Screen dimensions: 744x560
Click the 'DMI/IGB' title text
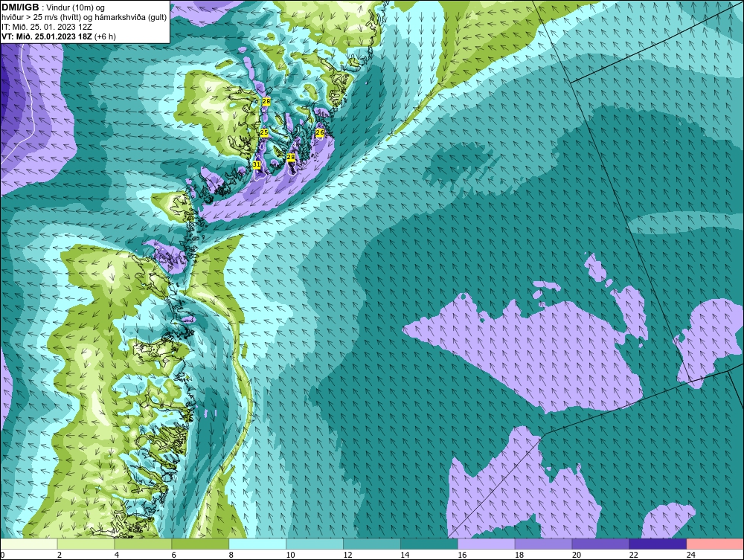coord(20,7)
